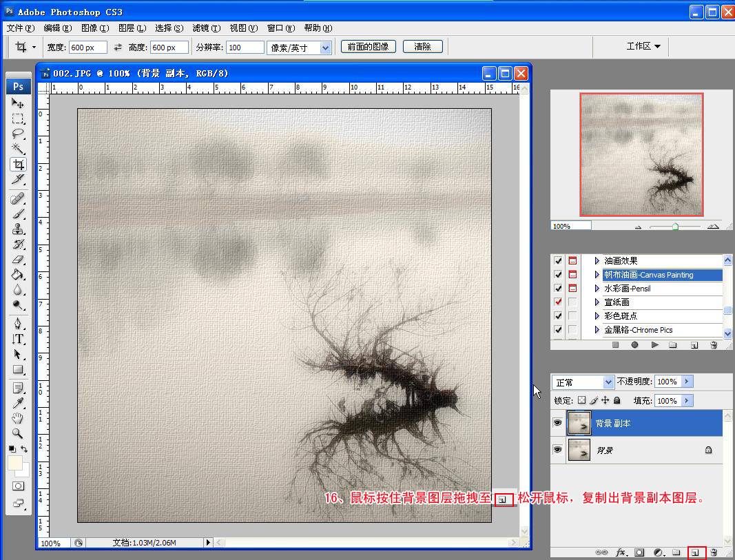735x560 pixels.
Task: Add a layer mask
Action: click(639, 552)
